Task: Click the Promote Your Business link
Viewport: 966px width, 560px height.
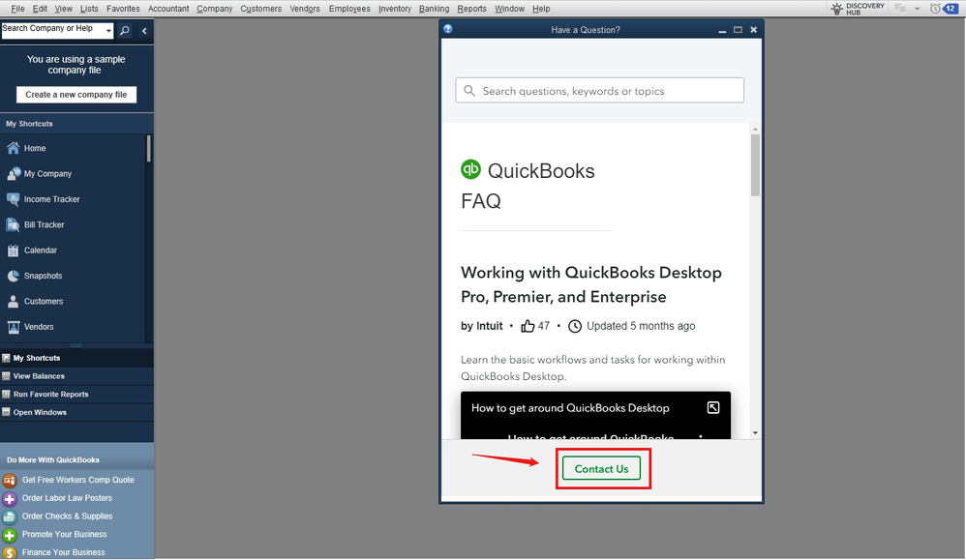Action: click(x=64, y=534)
